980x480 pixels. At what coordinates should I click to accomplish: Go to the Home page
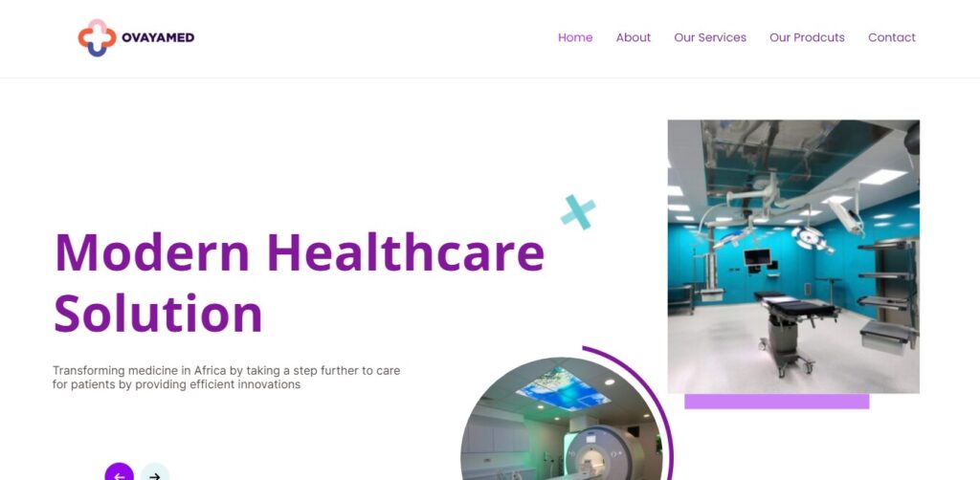575,37
